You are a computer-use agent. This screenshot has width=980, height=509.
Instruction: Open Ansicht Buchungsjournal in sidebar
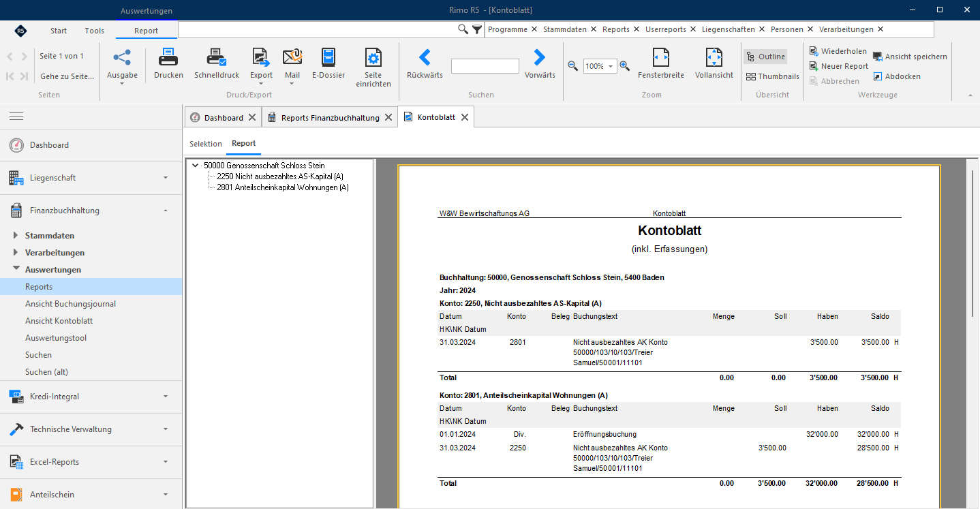(71, 304)
